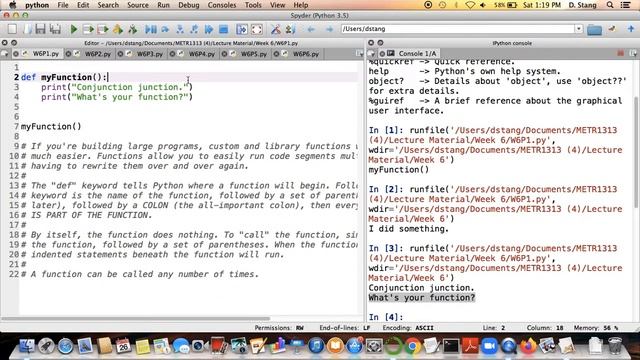Start debugging the file

pyautogui.click(x=151, y=29)
